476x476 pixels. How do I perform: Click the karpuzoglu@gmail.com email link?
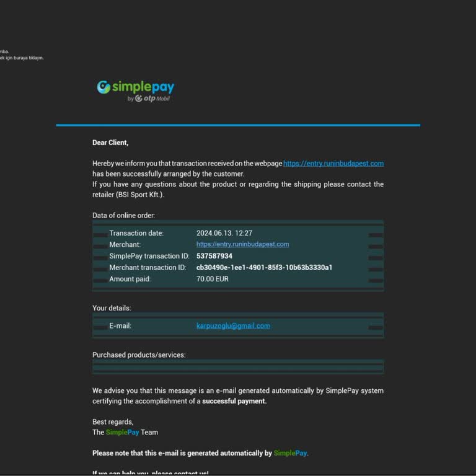pyautogui.click(x=233, y=326)
